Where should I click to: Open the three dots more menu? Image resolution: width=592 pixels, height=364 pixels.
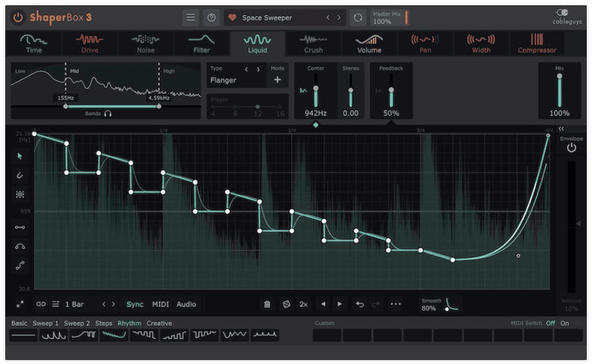click(x=396, y=304)
